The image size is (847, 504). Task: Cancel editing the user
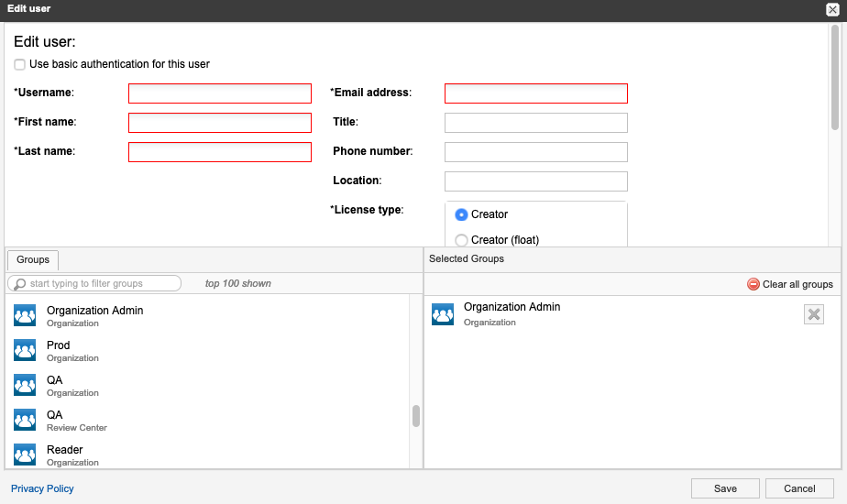[x=799, y=488]
